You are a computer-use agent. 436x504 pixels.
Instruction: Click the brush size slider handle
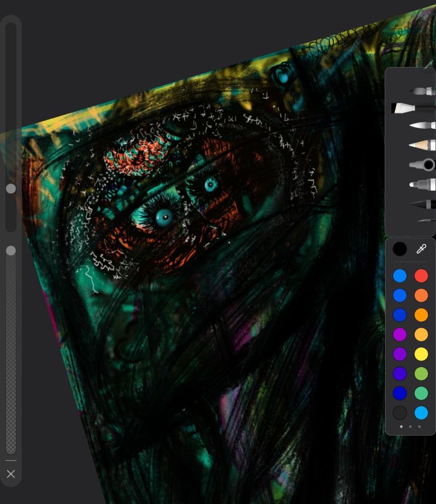(11, 189)
